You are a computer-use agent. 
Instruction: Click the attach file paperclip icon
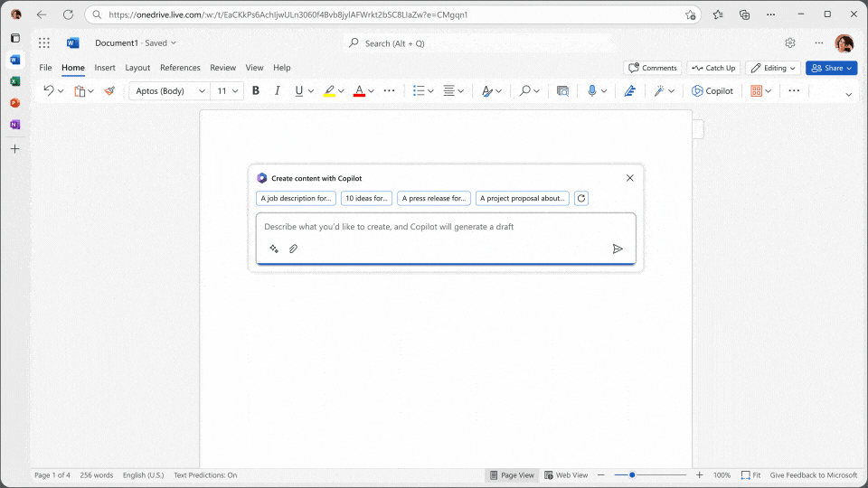point(293,249)
